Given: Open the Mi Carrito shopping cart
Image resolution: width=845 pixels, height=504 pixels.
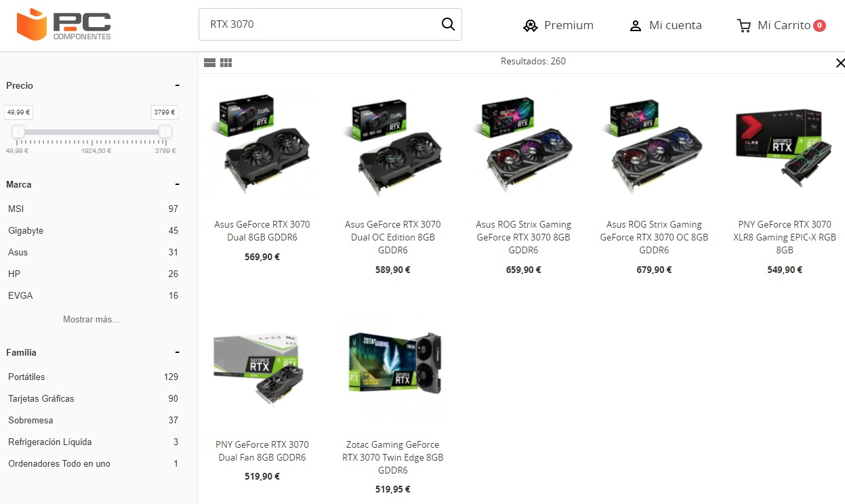Looking at the screenshot, I should (x=781, y=25).
